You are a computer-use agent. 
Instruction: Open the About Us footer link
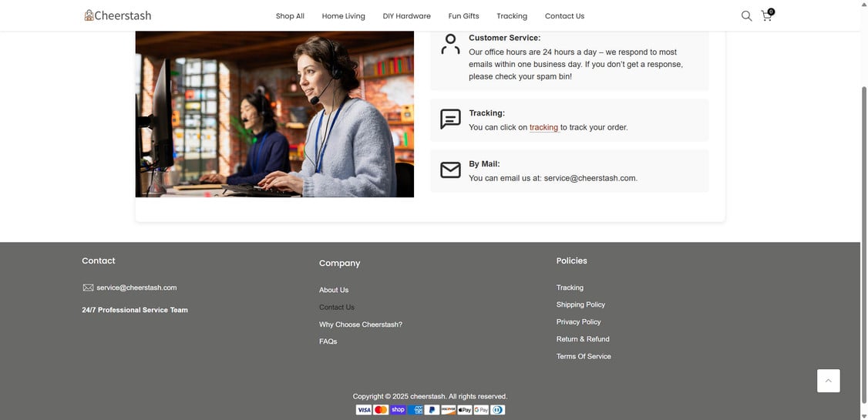pyautogui.click(x=334, y=290)
